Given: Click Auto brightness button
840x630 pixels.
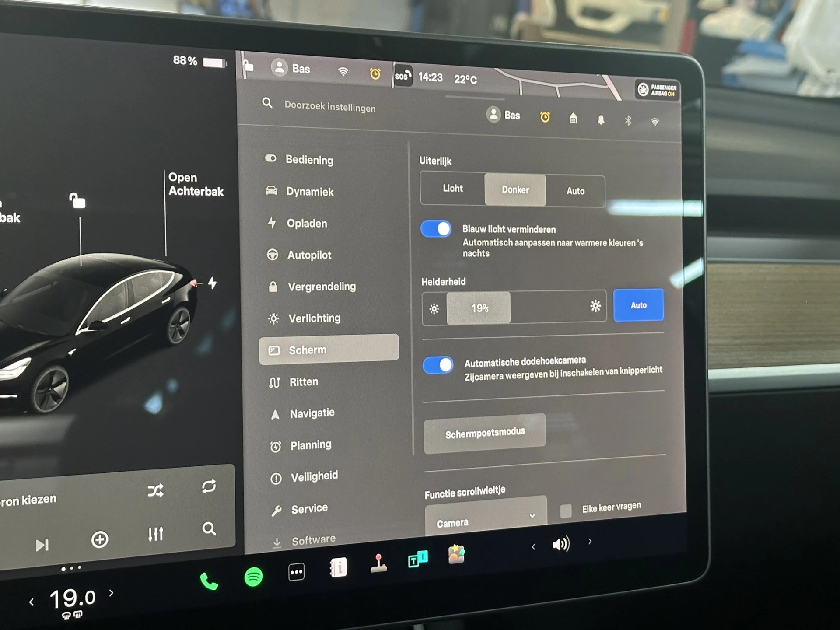Looking at the screenshot, I should click(636, 305).
